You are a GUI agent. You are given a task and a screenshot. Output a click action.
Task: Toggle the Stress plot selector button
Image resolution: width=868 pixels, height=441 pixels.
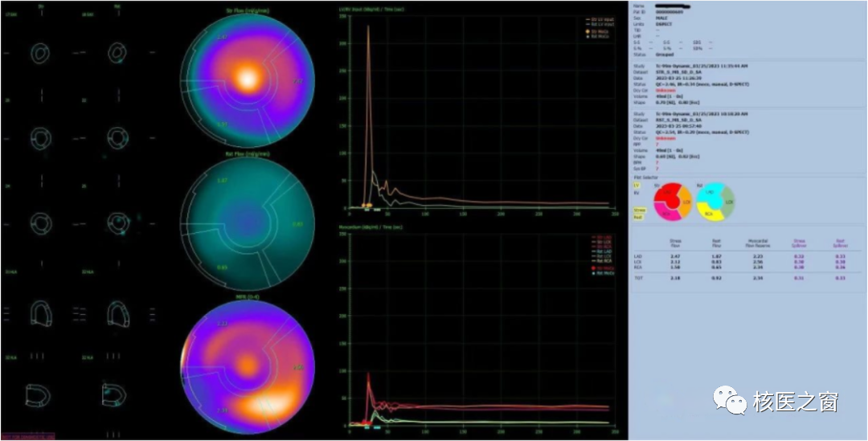(x=638, y=210)
